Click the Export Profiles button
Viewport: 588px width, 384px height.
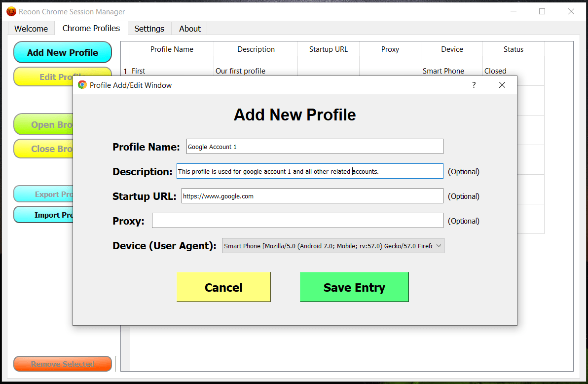click(43, 194)
